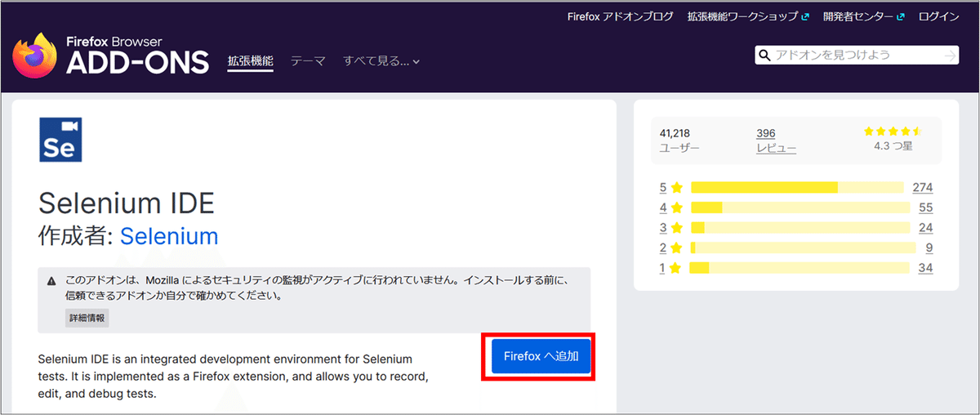Click the star icon in 4-star row
This screenshot has height=415, width=980.
coord(677,207)
